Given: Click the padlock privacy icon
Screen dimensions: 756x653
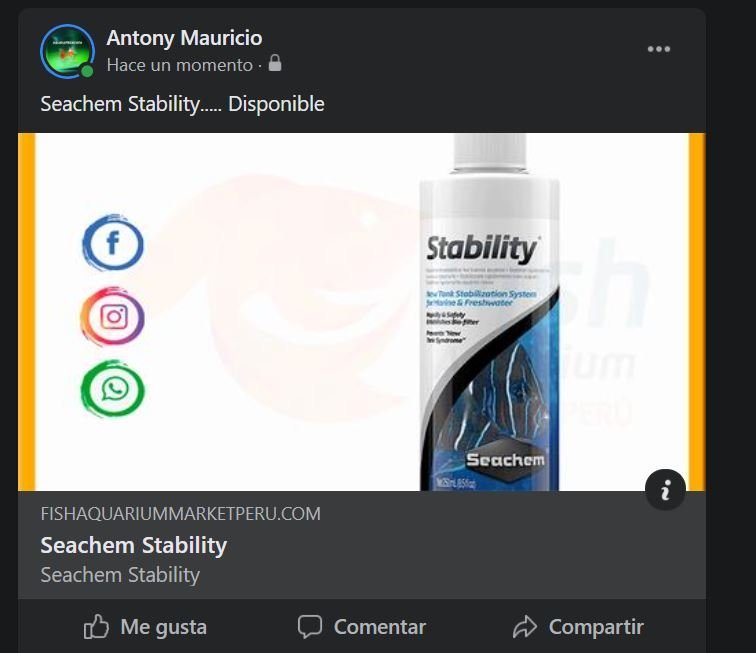Looking at the screenshot, I should point(275,63).
